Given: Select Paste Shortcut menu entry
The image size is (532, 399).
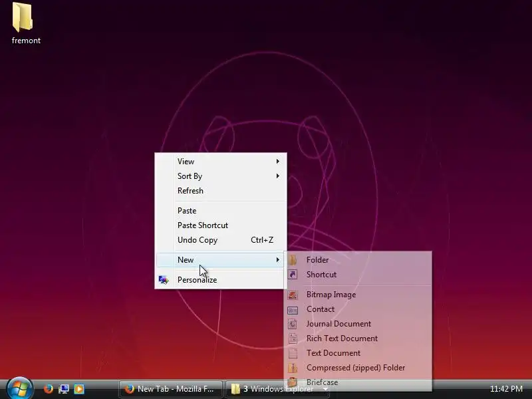Looking at the screenshot, I should click(220, 225).
